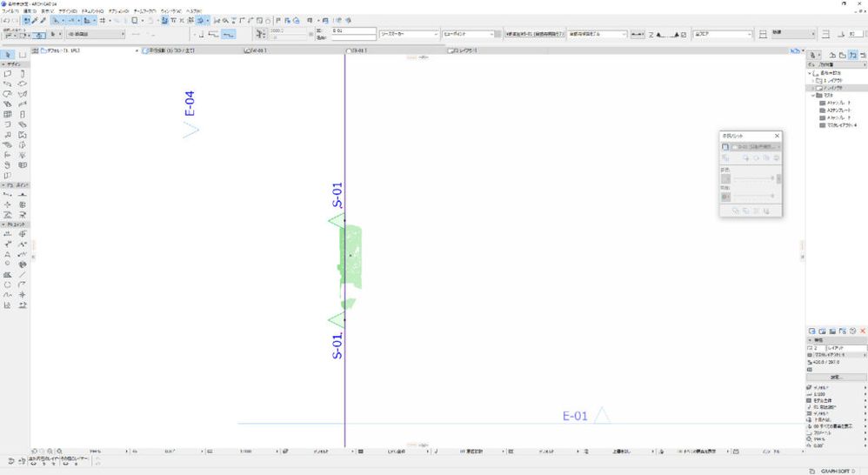
Task: Click the Undo icon in the top toolbar
Action: pyautogui.click(x=6, y=21)
